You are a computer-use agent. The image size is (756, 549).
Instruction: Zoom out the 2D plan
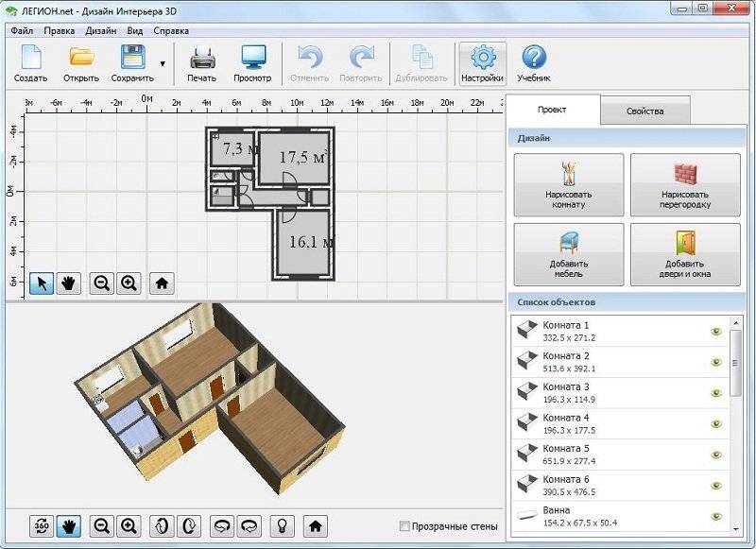click(102, 283)
